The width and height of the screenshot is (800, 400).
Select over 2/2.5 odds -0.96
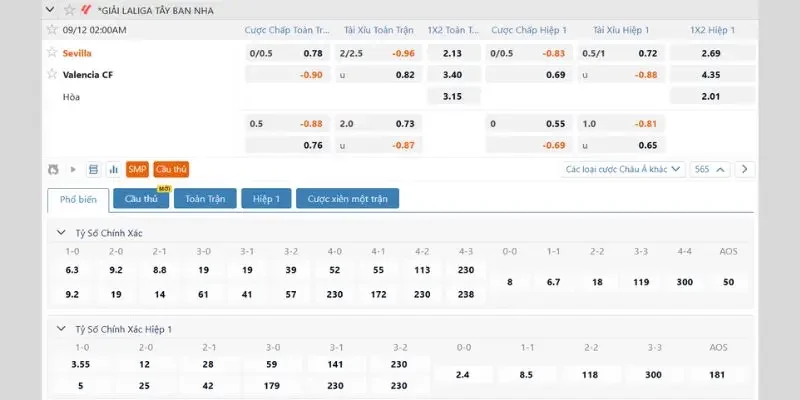click(379, 53)
